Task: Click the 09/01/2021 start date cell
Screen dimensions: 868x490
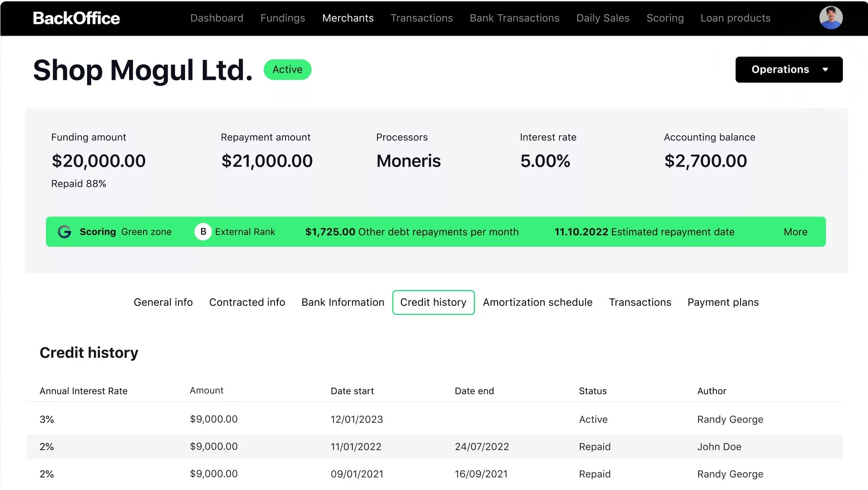Action: tap(357, 474)
